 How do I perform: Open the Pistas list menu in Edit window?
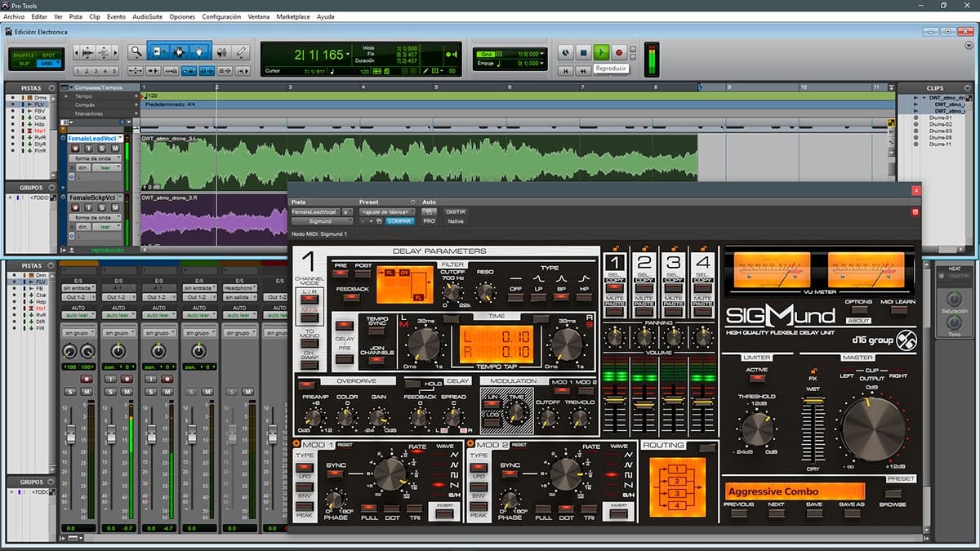pyautogui.click(x=51, y=87)
